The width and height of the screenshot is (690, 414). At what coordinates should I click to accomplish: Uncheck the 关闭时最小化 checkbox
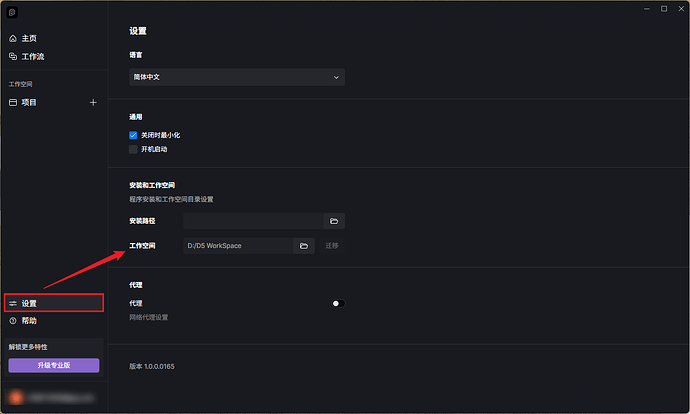133,134
